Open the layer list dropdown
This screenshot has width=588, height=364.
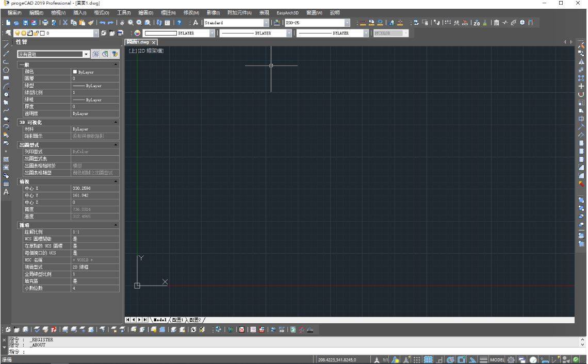point(96,33)
